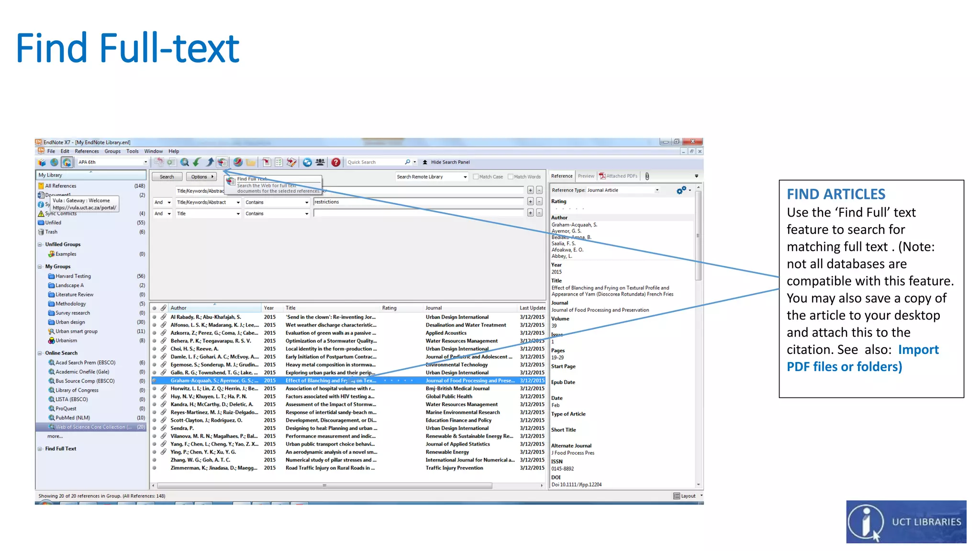
Task: Click the Copy to Local Library icon
Action: [159, 162]
